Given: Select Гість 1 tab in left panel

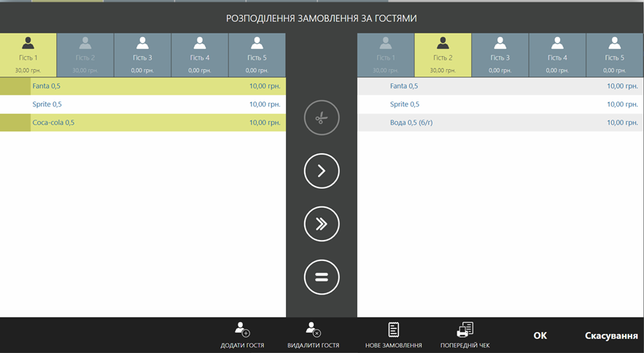Looking at the screenshot, I should pos(28,55).
